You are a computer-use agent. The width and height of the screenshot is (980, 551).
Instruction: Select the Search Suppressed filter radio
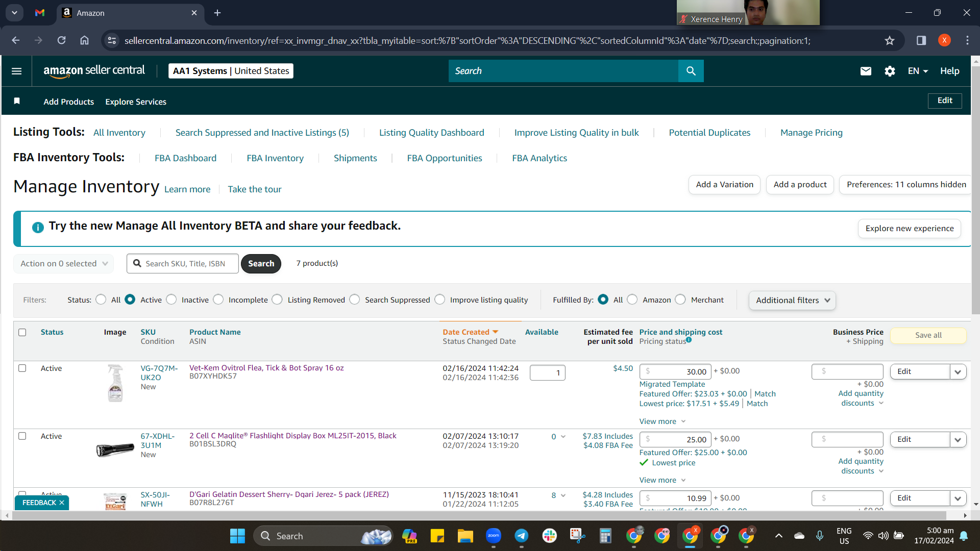[x=355, y=299]
